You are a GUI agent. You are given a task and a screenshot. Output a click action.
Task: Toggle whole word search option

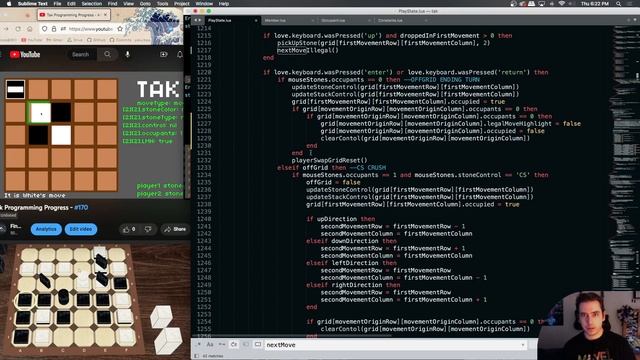coord(222,344)
